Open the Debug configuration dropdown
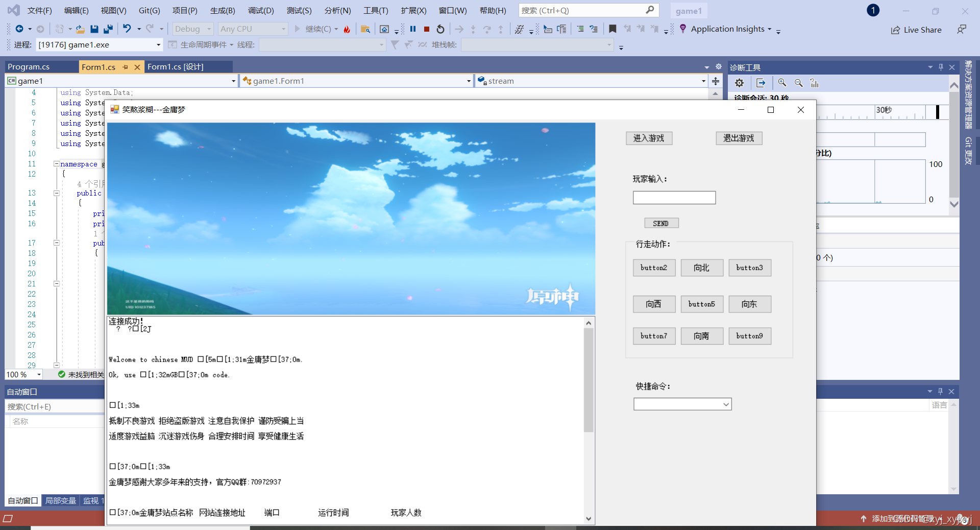 pos(192,29)
